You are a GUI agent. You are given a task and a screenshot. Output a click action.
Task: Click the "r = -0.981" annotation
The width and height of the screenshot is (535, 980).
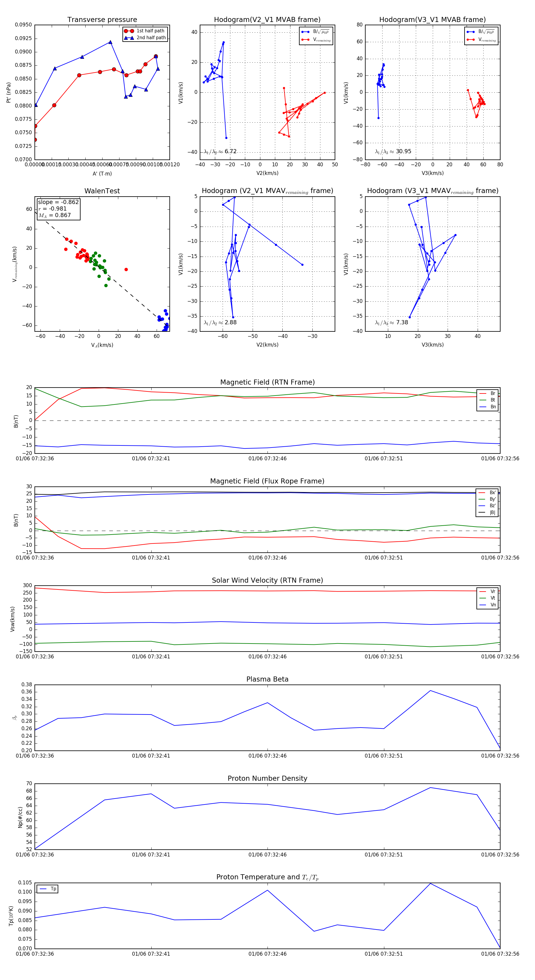[53, 208]
